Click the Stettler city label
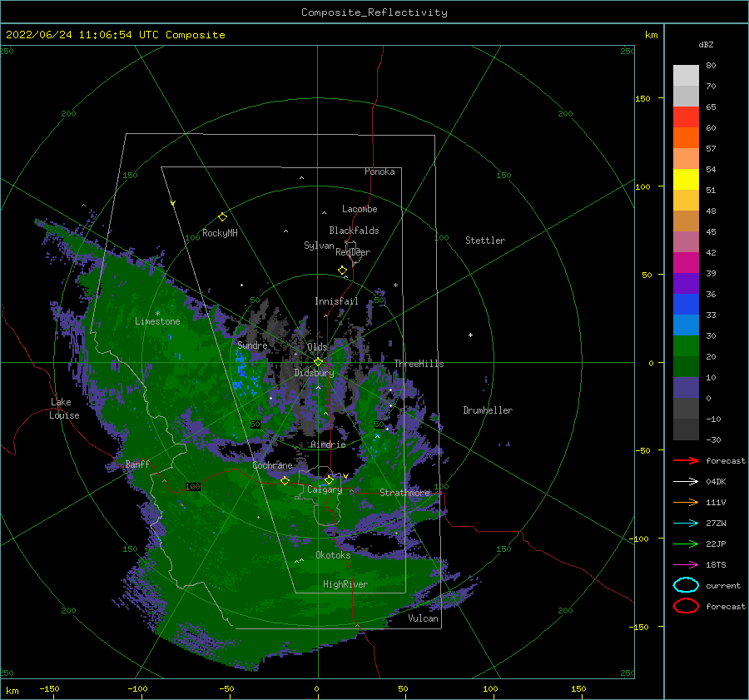Viewport: 749px width, 700px height. pyautogui.click(x=485, y=241)
